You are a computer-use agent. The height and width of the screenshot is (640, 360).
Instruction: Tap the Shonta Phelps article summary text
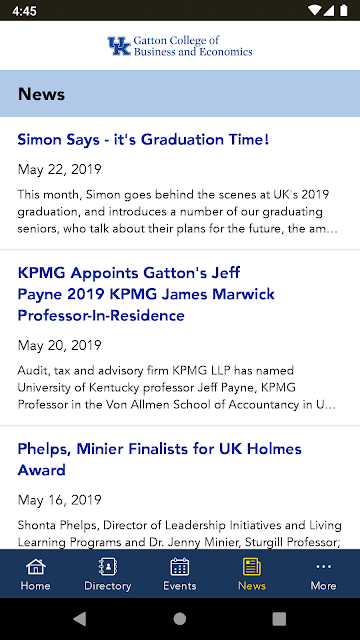(x=180, y=533)
